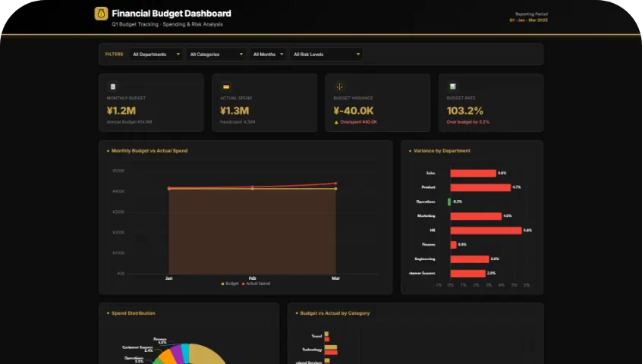Open the All Months filter dropdown
642x364 pixels.
coord(268,55)
